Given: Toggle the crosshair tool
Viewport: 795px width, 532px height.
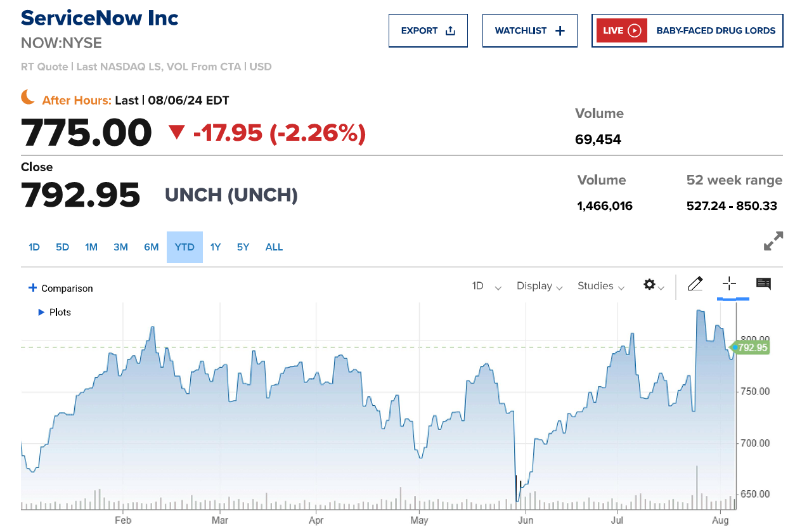Looking at the screenshot, I should [729, 283].
